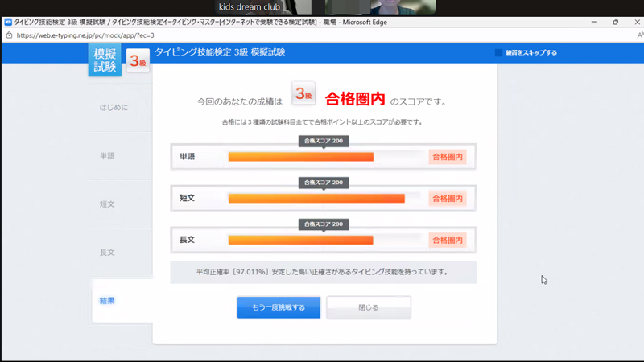
Task: Restore down the Microsoft Edge window
Action: [x=615, y=23]
